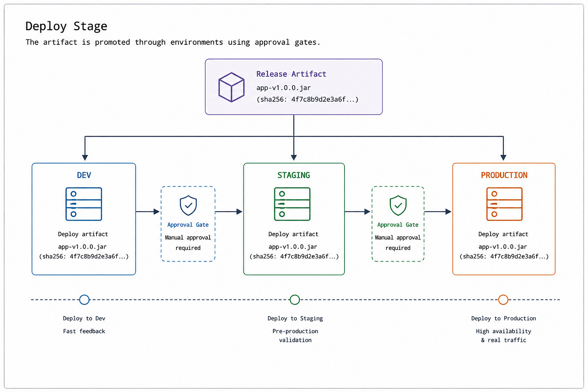This screenshot has height=392, width=588.
Task: Click the Fast feedback label
Action: tap(84, 331)
